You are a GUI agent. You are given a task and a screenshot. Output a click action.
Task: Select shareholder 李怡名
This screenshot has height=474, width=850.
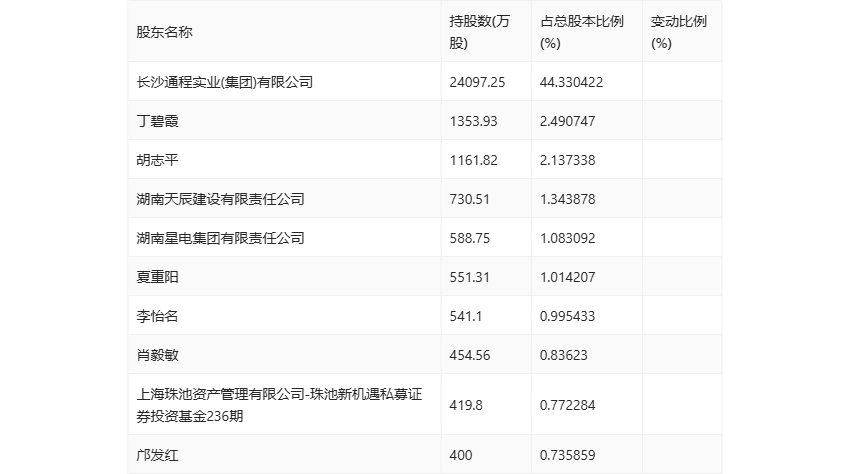coord(157,316)
